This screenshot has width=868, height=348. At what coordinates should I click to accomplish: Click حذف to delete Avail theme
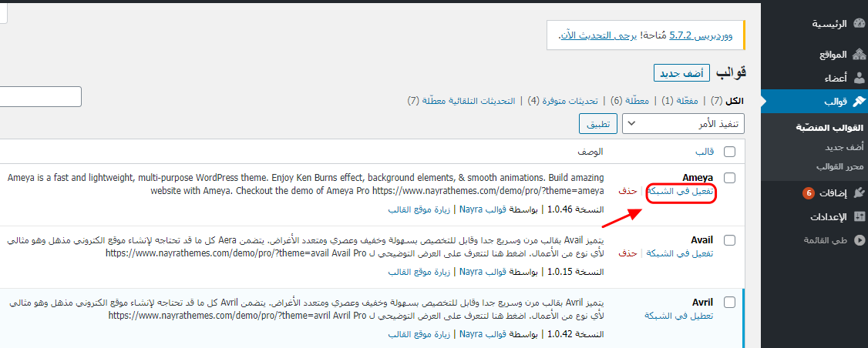[627, 254]
